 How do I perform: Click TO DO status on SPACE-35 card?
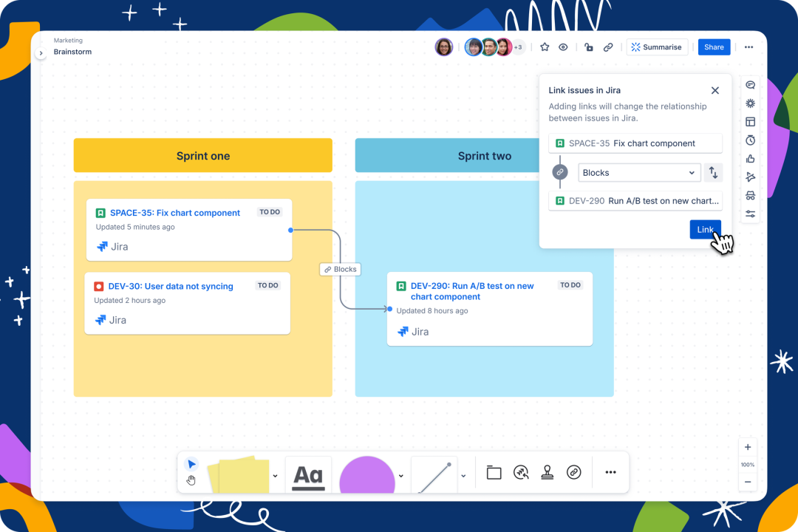[x=270, y=212]
